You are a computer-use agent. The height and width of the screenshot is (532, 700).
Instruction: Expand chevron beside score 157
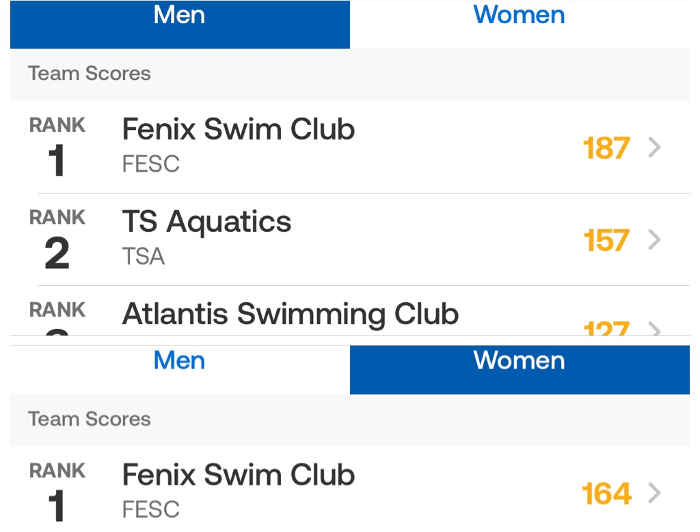click(x=655, y=240)
